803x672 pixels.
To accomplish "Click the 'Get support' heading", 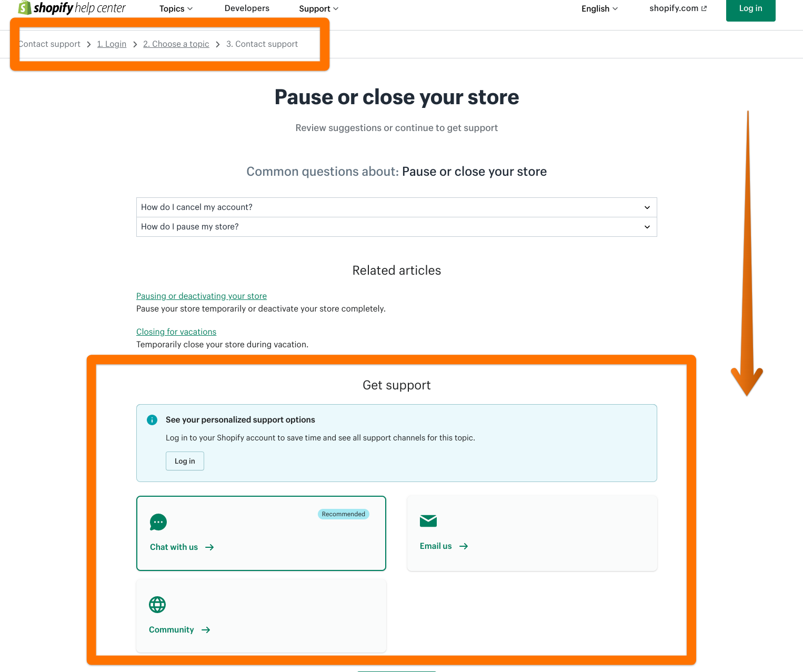I will (397, 385).
